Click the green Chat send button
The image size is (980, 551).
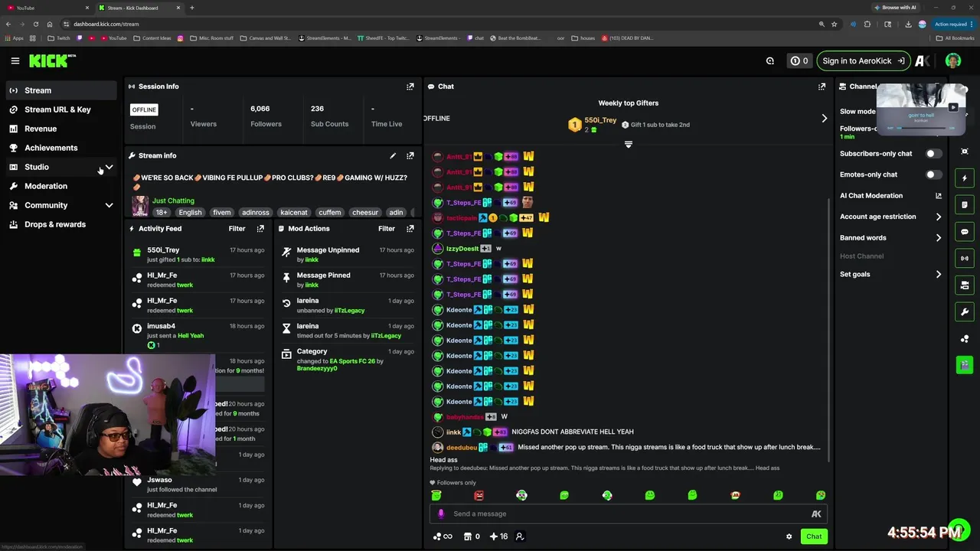[x=814, y=536]
